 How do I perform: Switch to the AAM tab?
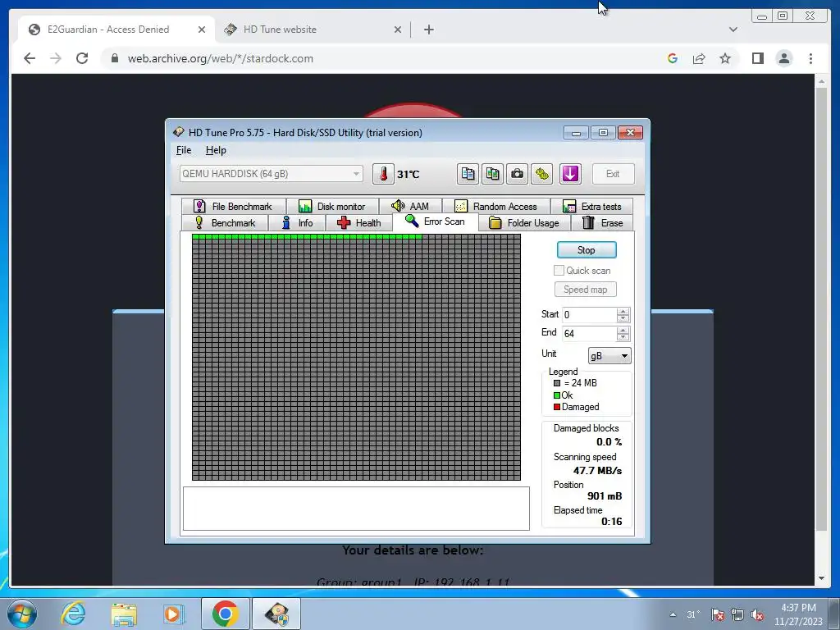410,206
